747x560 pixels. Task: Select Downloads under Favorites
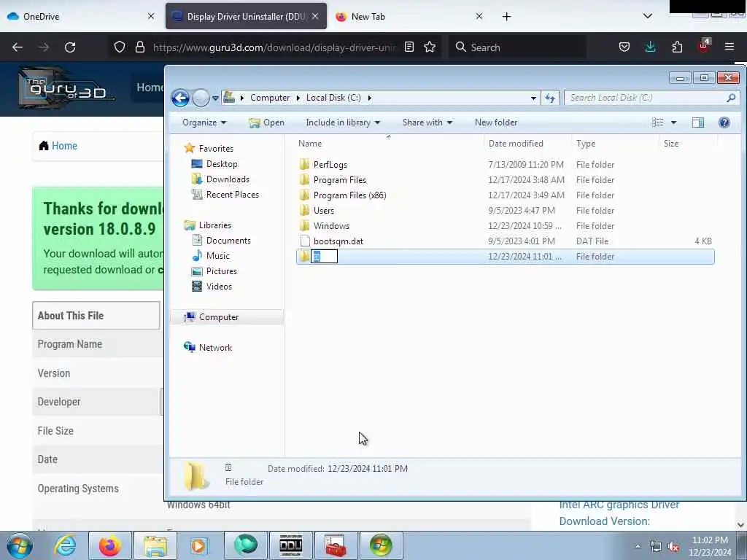pos(228,179)
